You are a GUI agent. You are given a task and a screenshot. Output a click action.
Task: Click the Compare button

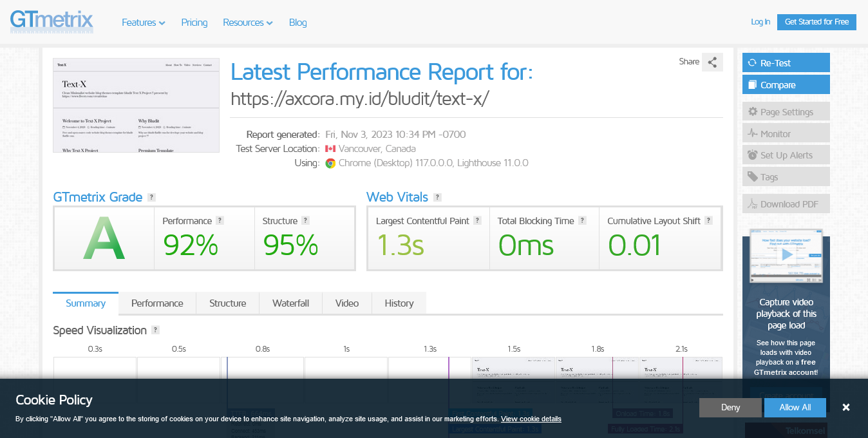point(786,84)
